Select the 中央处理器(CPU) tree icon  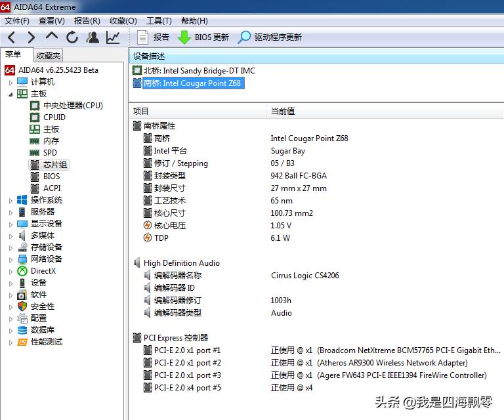pyautogui.click(x=35, y=106)
